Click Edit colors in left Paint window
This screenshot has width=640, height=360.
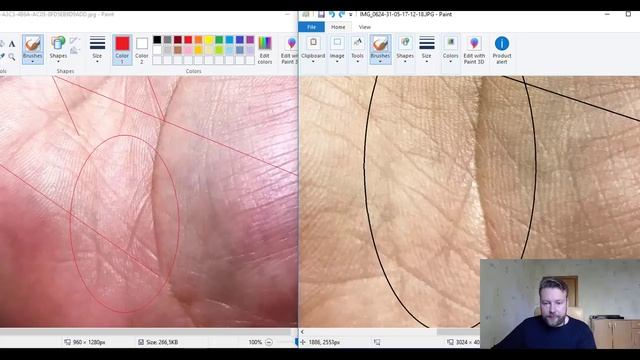tap(264, 50)
